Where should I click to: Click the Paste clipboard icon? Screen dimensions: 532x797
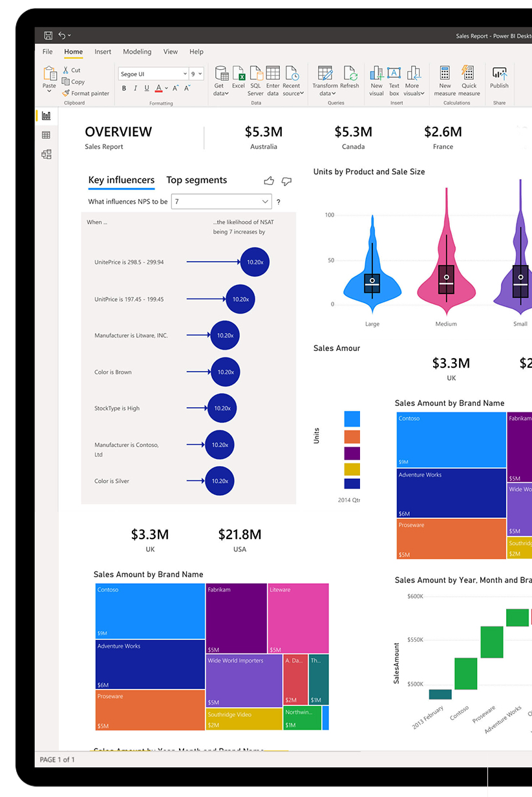coord(50,73)
